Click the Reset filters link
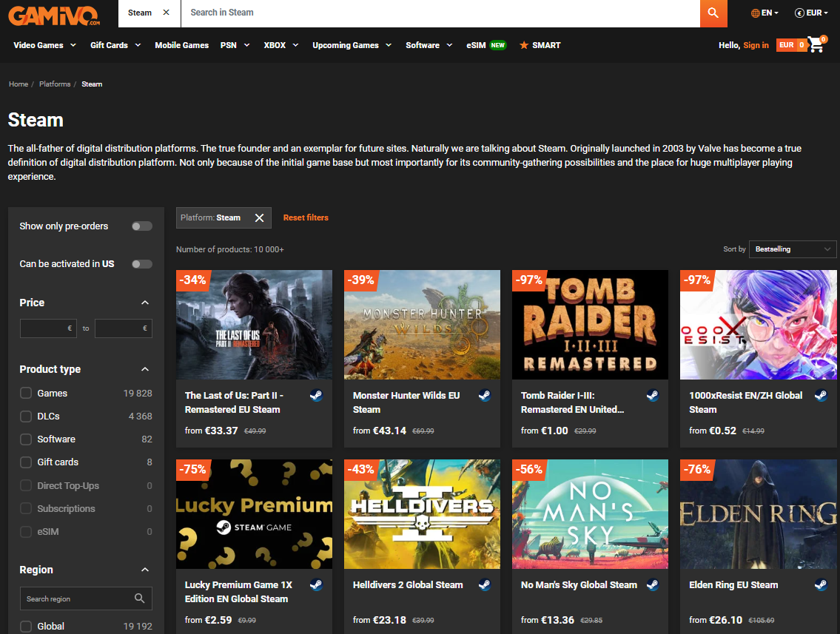 tap(306, 217)
